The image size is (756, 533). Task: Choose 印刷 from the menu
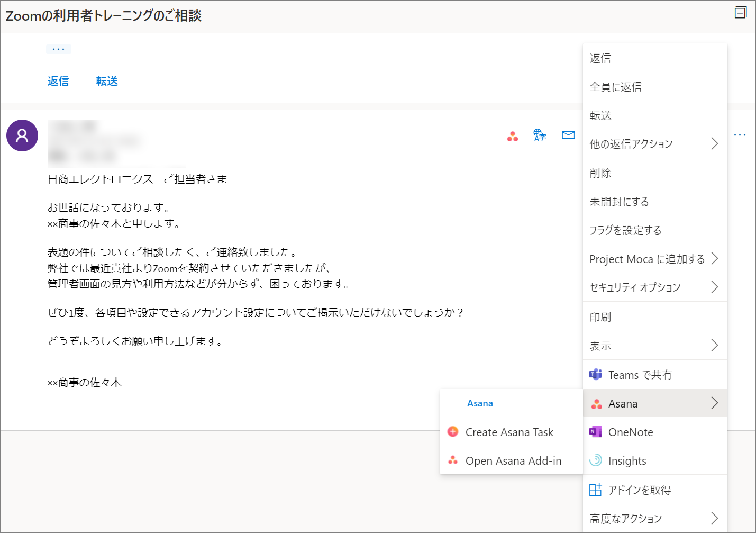coord(655,317)
